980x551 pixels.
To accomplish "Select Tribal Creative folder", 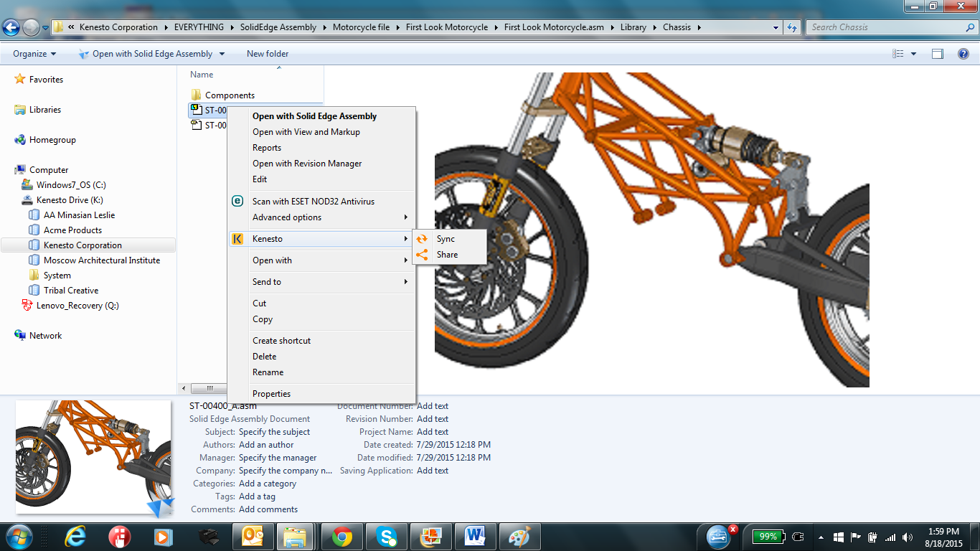I will pyautogui.click(x=71, y=291).
